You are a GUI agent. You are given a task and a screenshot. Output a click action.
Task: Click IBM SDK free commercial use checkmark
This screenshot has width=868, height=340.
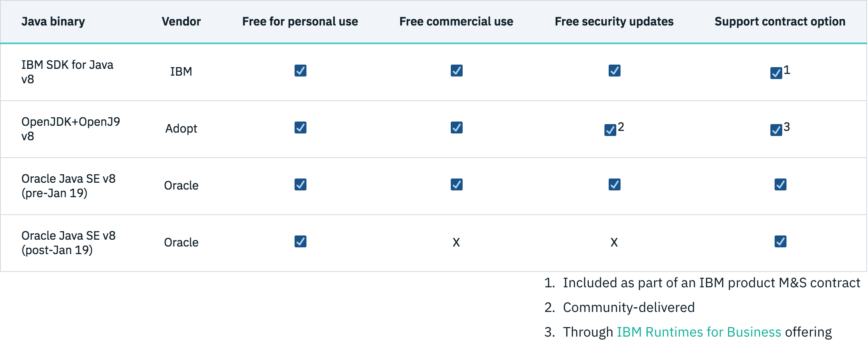456,71
